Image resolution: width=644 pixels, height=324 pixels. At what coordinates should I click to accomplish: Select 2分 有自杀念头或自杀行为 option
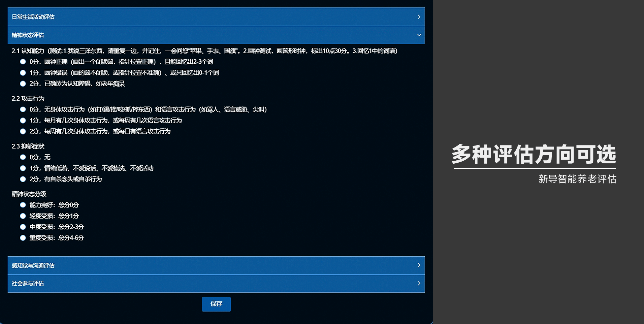click(x=23, y=179)
